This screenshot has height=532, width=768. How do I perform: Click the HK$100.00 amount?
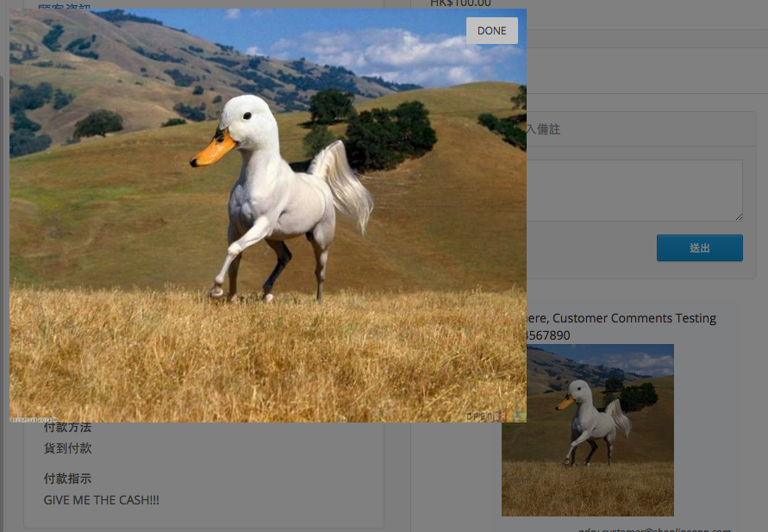point(460,4)
